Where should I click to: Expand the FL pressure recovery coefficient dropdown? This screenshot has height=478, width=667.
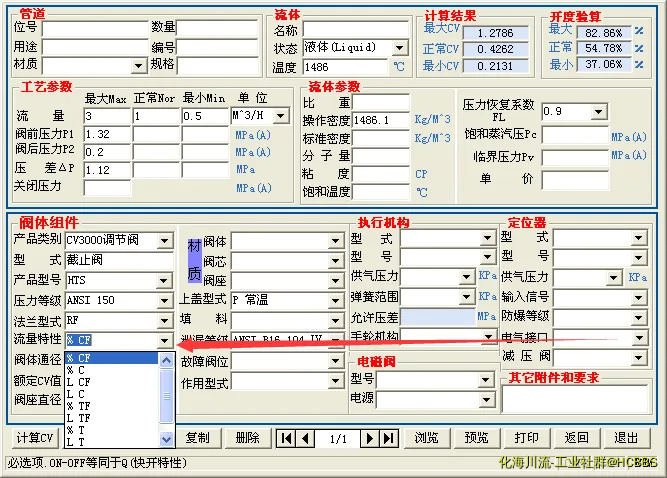(601, 111)
